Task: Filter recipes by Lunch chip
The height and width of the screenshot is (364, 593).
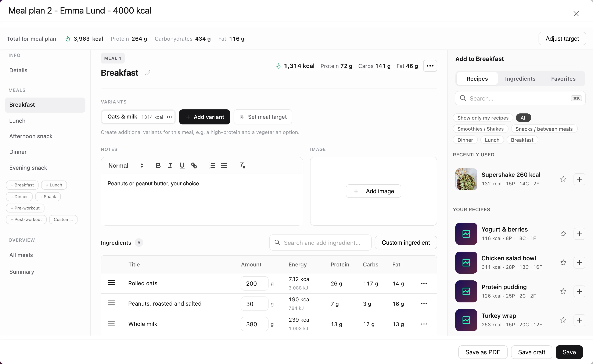Action: 492,140
